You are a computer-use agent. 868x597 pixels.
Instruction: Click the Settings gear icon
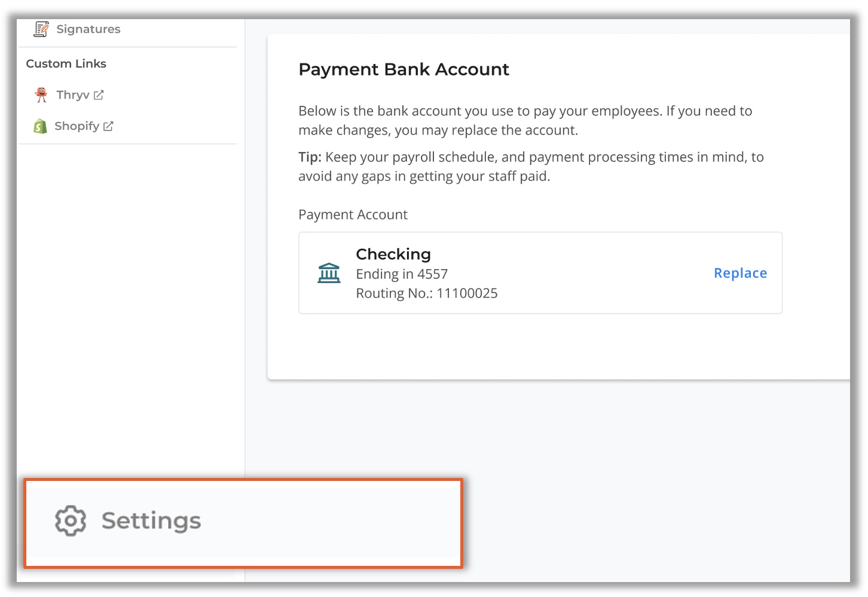[x=71, y=520]
